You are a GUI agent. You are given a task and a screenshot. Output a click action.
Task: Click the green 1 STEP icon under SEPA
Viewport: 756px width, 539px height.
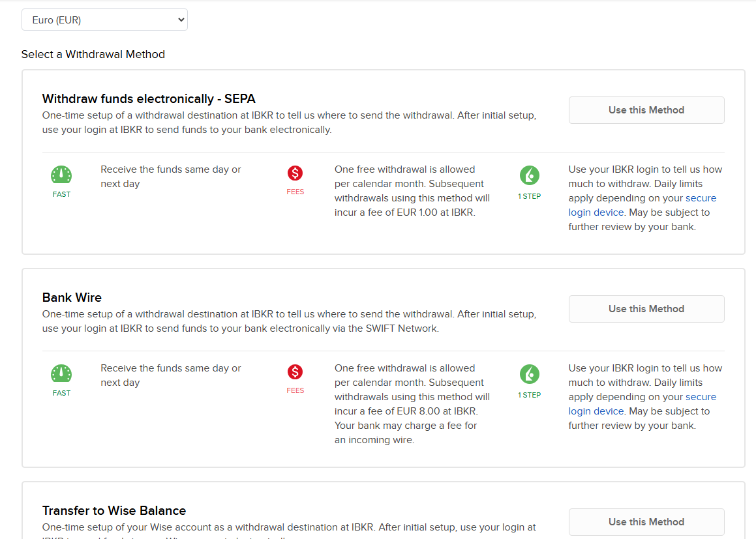click(x=529, y=175)
